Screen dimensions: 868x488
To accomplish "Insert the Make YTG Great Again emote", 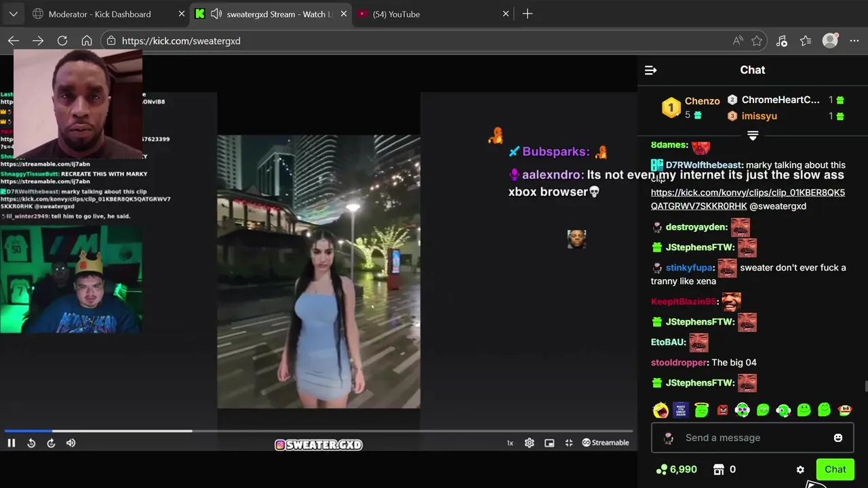I will [681, 410].
